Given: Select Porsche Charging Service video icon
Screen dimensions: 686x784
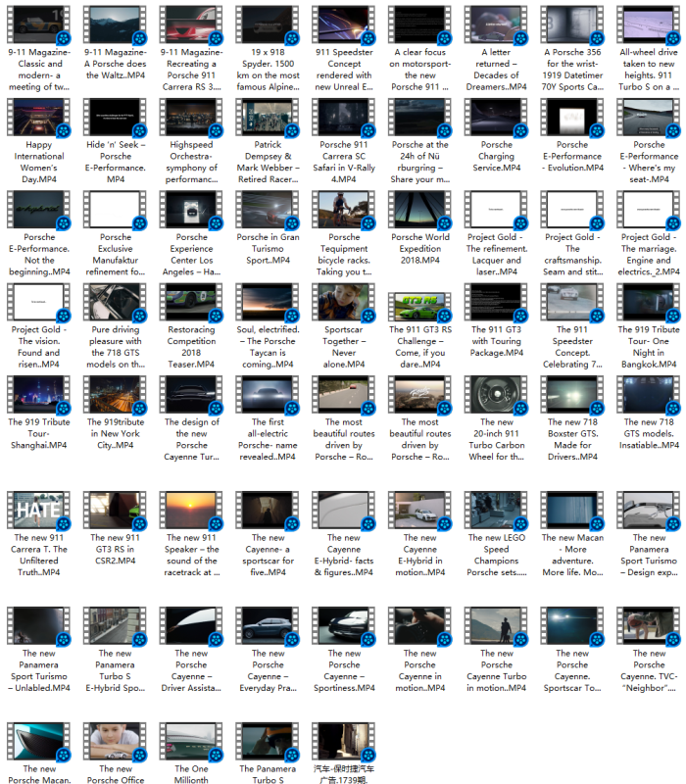Looking at the screenshot, I should point(496,117).
